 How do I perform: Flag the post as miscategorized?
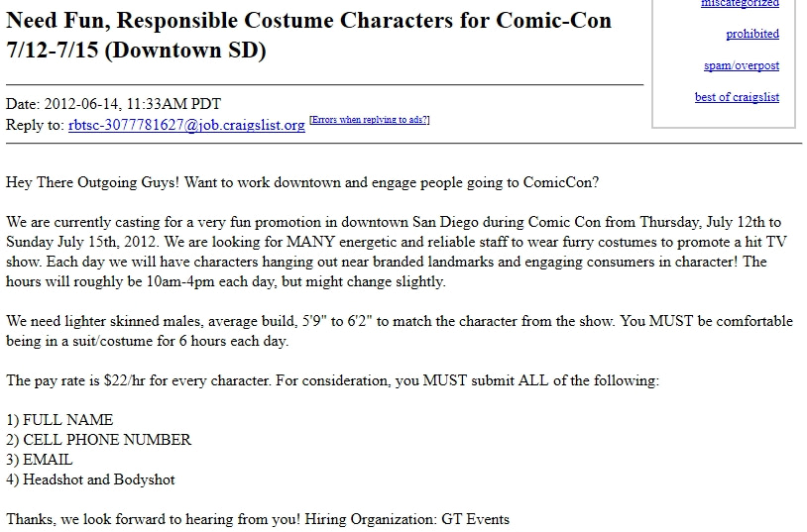[x=741, y=3]
